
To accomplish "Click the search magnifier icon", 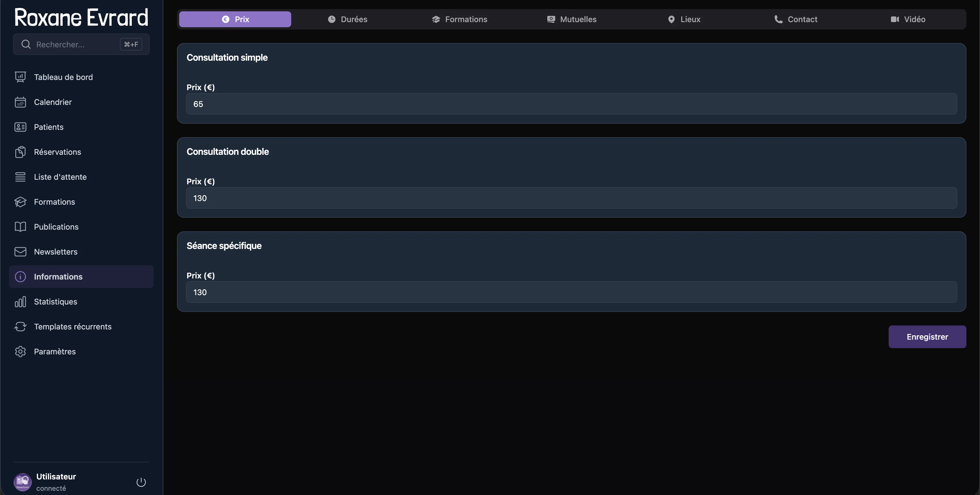I will [25, 44].
